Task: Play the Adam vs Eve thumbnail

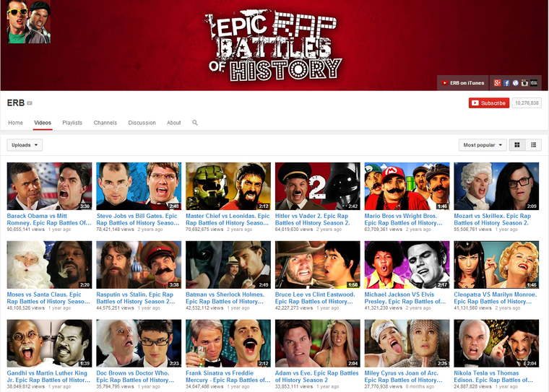Action: point(318,343)
